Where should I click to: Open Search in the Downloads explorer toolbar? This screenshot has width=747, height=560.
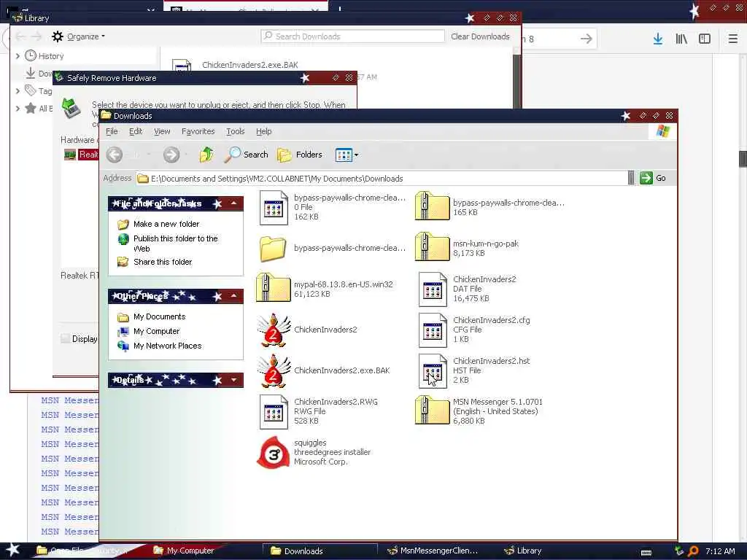[247, 155]
